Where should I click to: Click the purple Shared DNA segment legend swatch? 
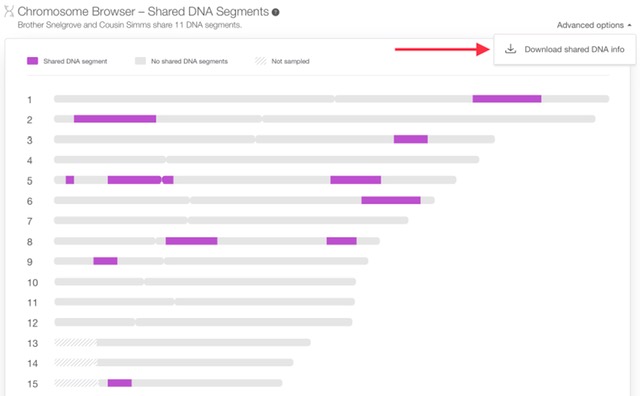point(32,61)
